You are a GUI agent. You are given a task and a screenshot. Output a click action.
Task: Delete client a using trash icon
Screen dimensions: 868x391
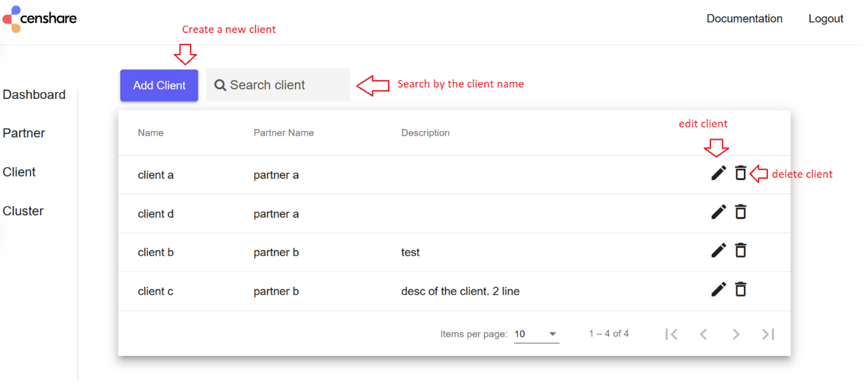point(740,173)
